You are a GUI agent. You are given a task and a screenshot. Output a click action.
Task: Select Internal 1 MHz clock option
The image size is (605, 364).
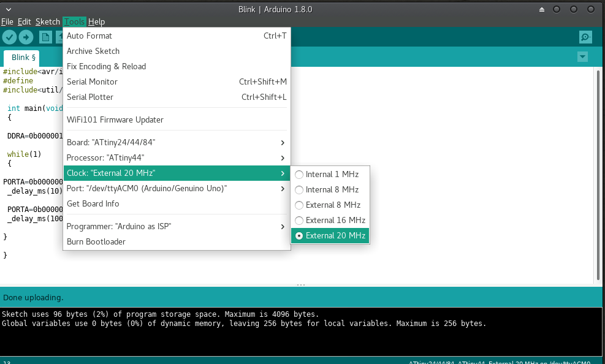[x=330, y=174]
